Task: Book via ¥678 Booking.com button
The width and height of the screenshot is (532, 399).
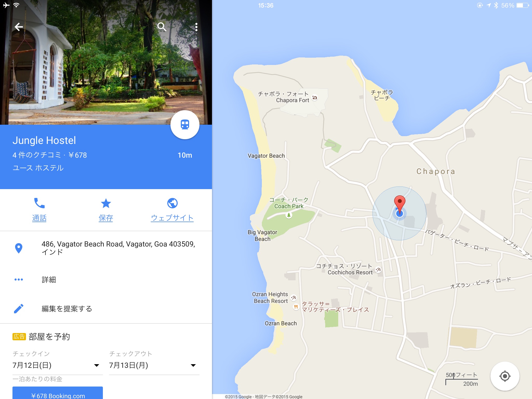Action: tap(58, 393)
